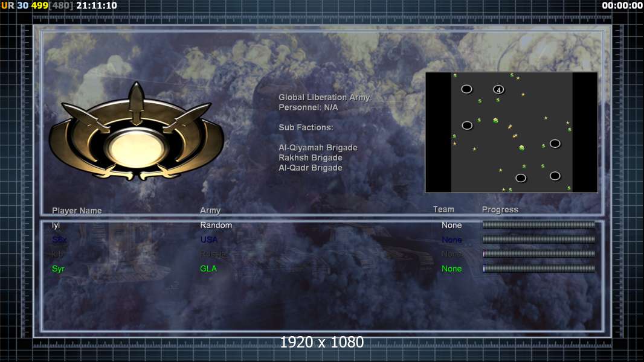This screenshot has height=362, width=644.
Task: Click the white None team for lyl
Action: pos(451,225)
